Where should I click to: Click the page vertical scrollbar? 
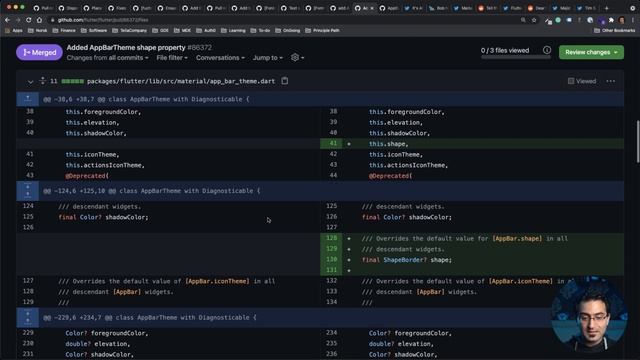point(638,142)
